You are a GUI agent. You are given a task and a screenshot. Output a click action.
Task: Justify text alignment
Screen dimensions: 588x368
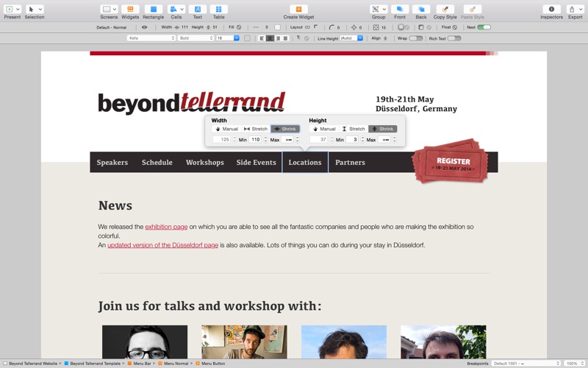[286, 38]
